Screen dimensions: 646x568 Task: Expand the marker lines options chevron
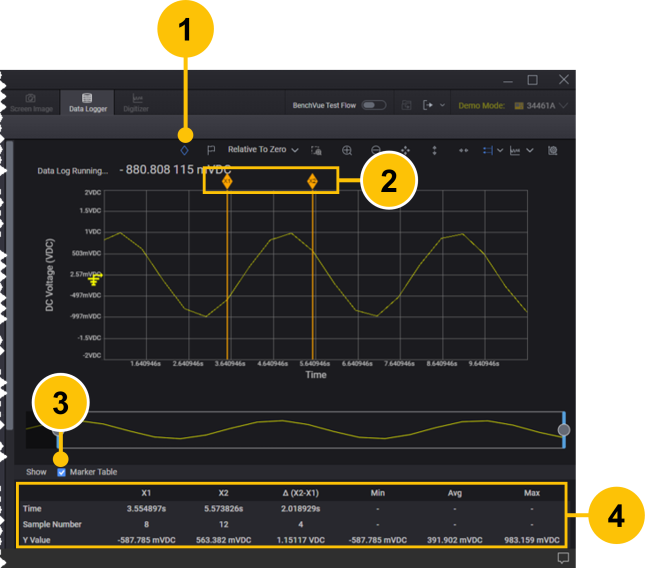(500, 150)
